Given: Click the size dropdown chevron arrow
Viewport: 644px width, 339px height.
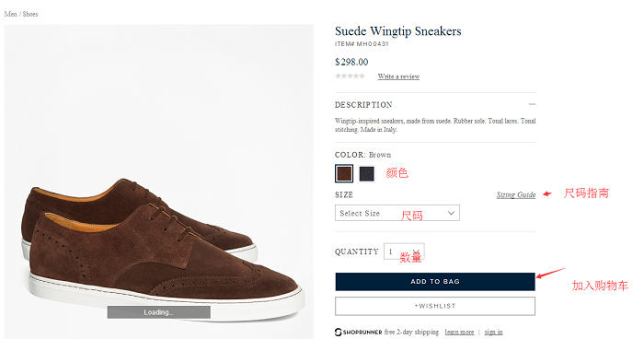Looking at the screenshot, I should click(x=451, y=213).
